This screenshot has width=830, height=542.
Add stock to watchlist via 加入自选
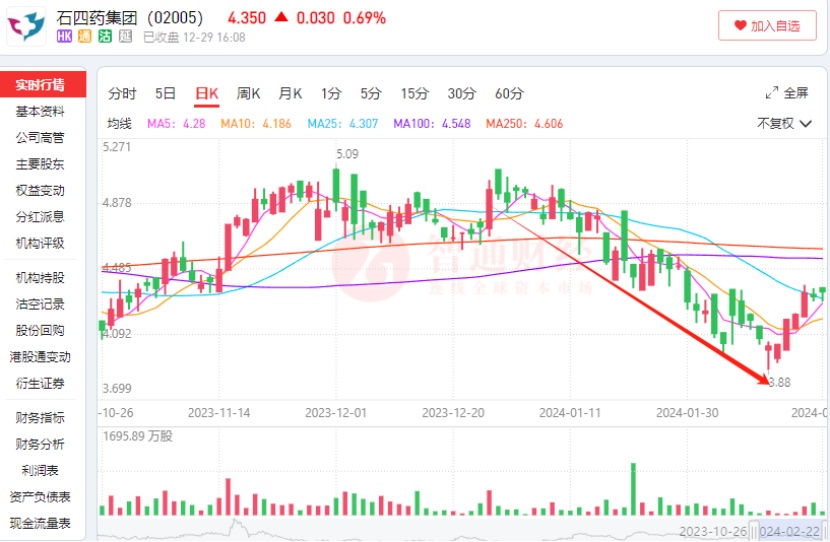tap(767, 26)
